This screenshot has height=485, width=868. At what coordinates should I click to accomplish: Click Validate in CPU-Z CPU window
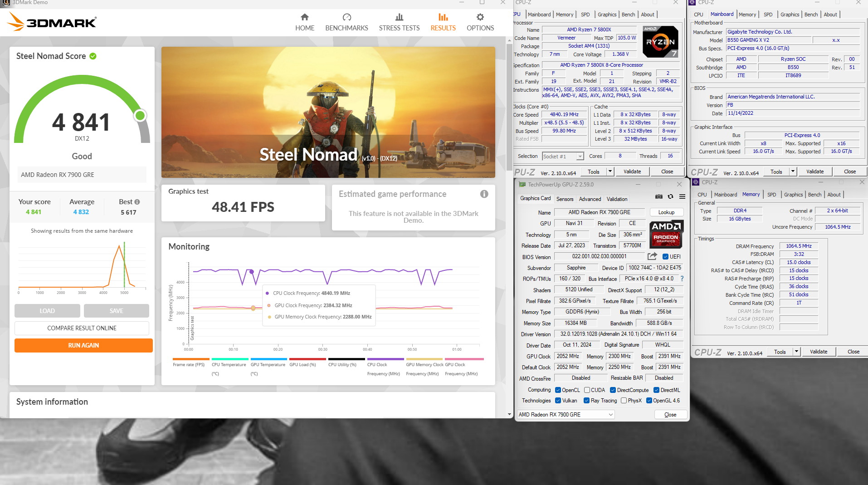pos(632,171)
